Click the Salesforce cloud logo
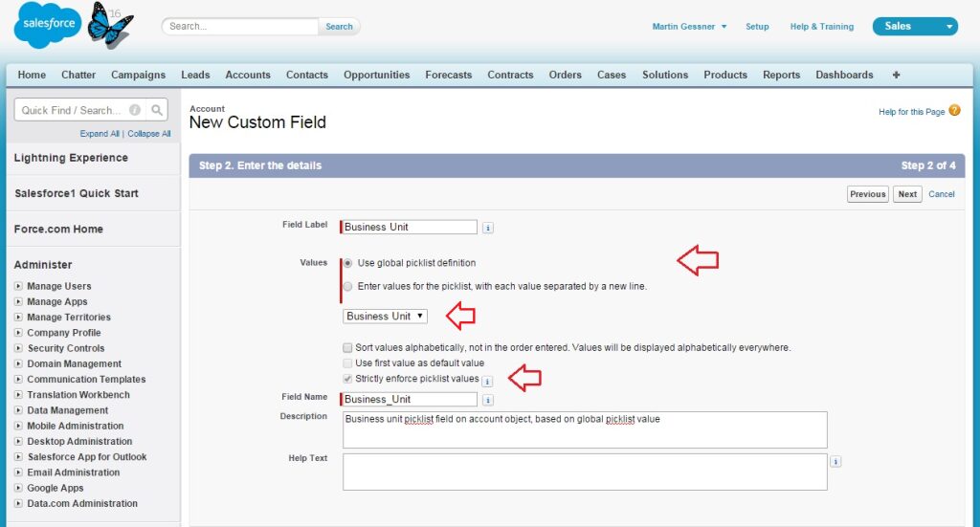980x527 pixels. [48, 25]
